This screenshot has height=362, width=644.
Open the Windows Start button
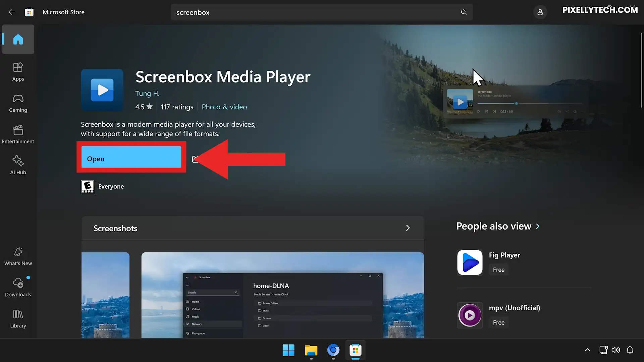(288, 350)
